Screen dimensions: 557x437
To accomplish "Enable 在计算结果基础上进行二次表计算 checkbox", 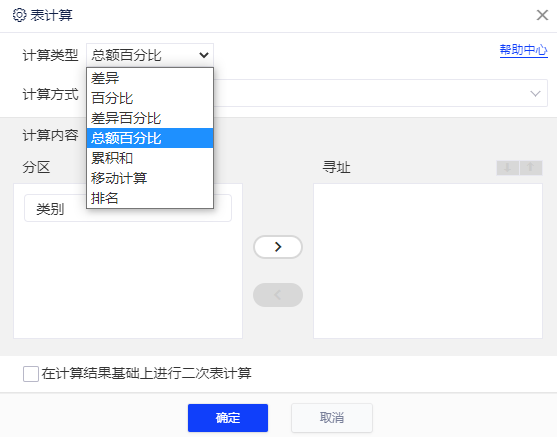I will (x=31, y=374).
